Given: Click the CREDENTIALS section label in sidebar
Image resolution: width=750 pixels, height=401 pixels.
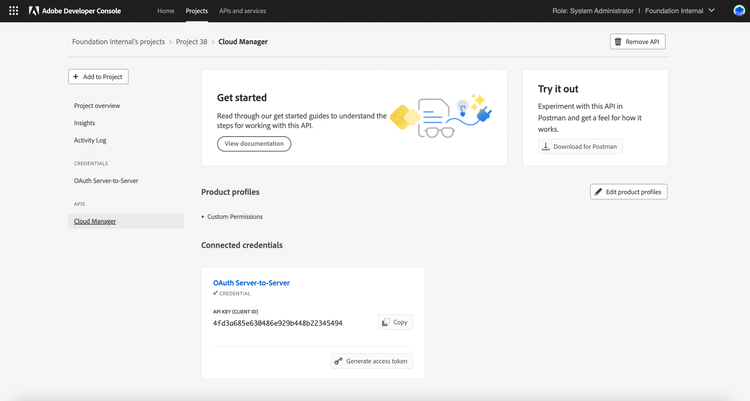Looking at the screenshot, I should 91,164.
